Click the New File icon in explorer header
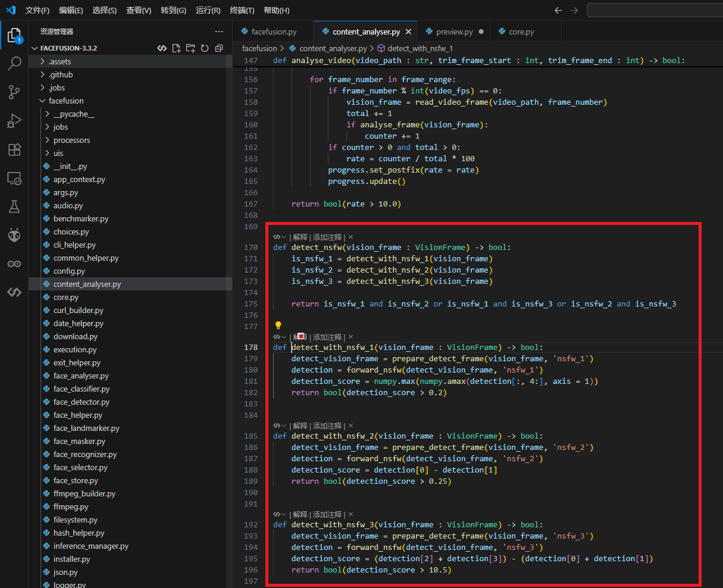 pos(176,48)
